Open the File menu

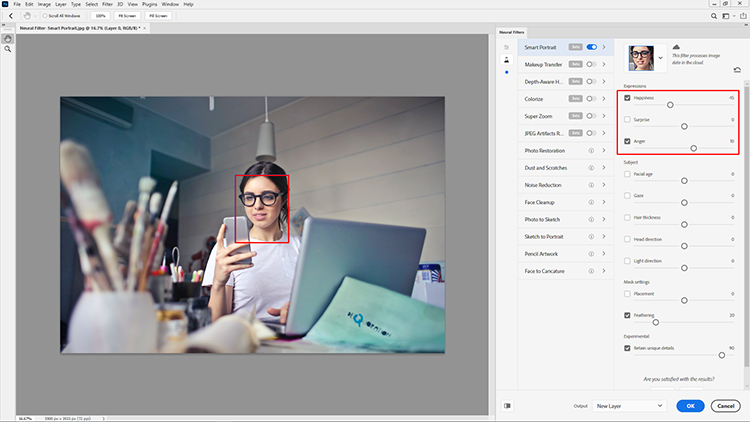[17, 4]
